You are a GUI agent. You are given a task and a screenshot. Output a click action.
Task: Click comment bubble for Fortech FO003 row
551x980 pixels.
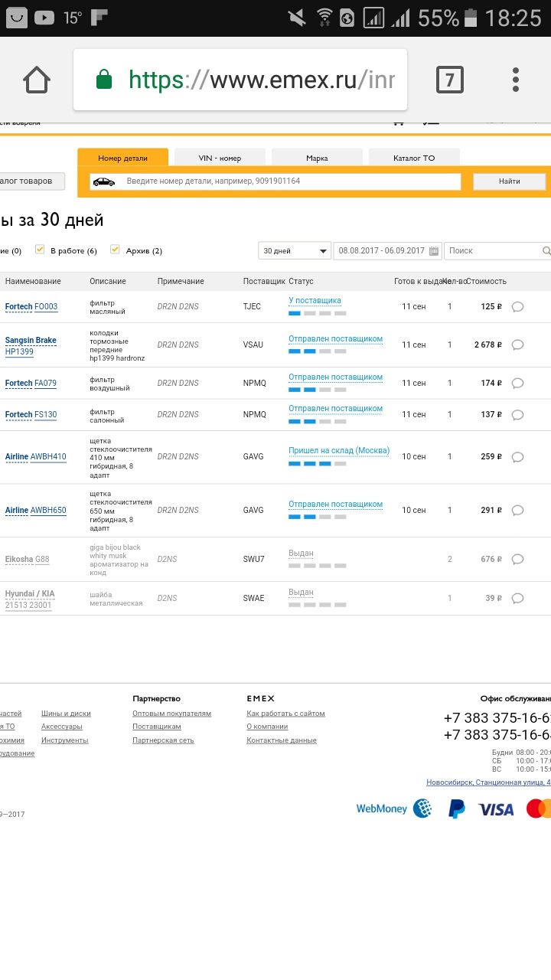click(517, 307)
